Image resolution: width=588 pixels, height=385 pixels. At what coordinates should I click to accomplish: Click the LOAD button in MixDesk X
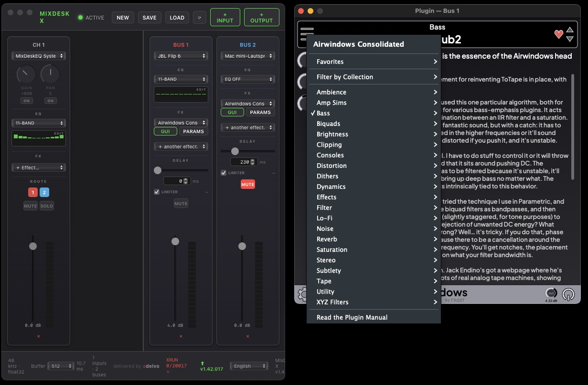[177, 18]
